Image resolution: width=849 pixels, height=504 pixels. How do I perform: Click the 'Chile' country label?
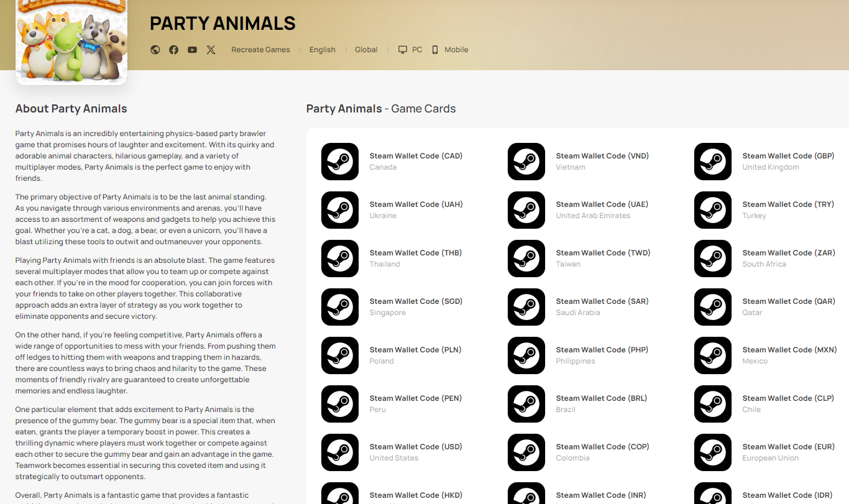751,410
